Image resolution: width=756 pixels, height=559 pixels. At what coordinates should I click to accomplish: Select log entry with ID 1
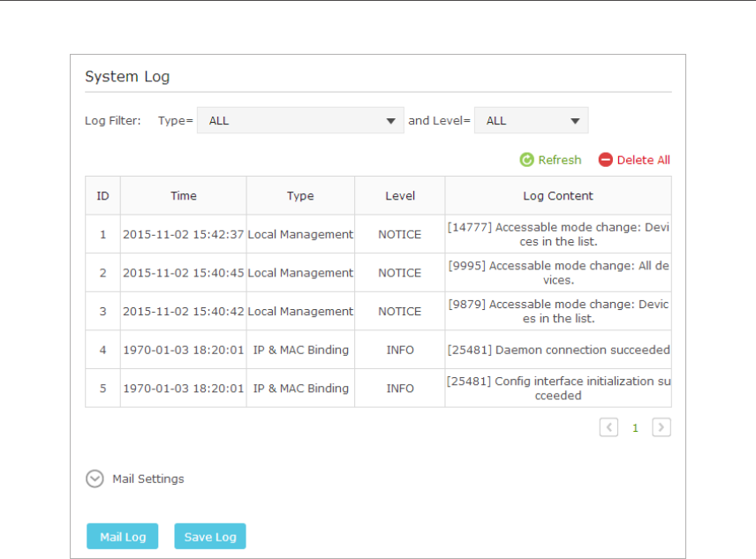pos(102,235)
